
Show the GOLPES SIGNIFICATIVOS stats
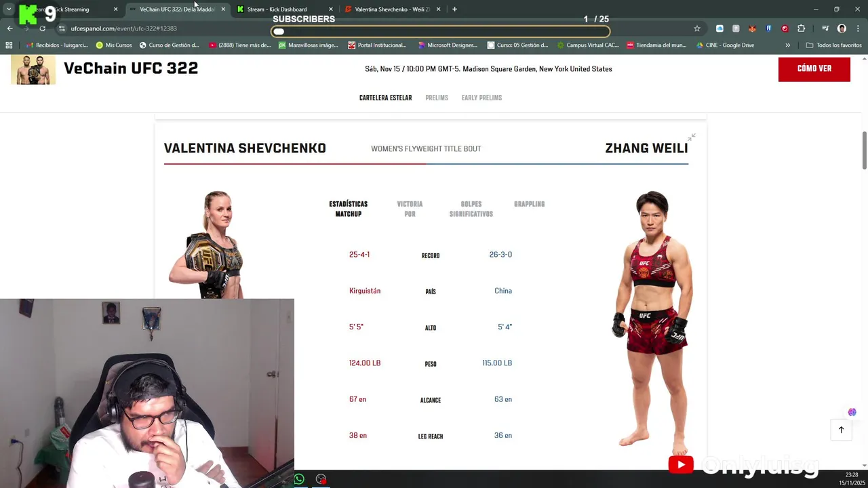[x=471, y=209]
